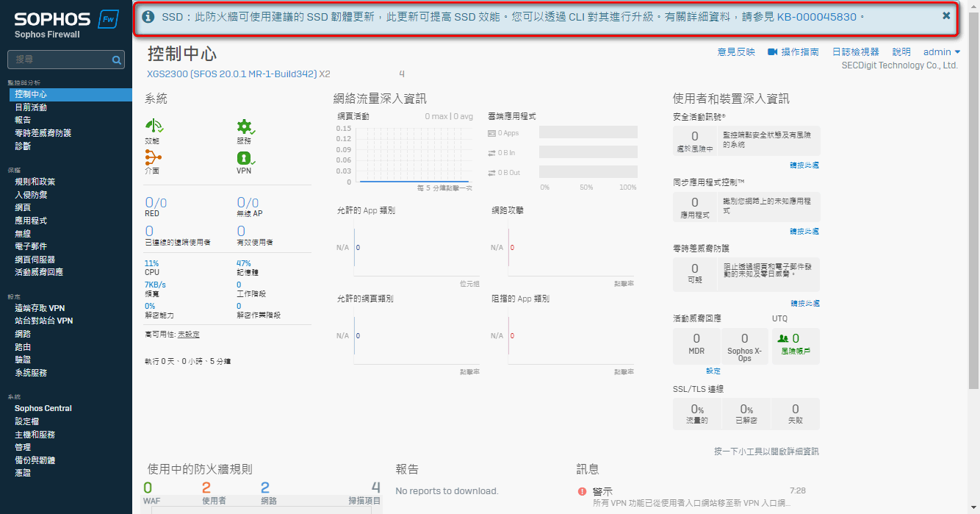Expand the admin dropdown menu
Viewport: 980px width, 514px height.
click(942, 52)
